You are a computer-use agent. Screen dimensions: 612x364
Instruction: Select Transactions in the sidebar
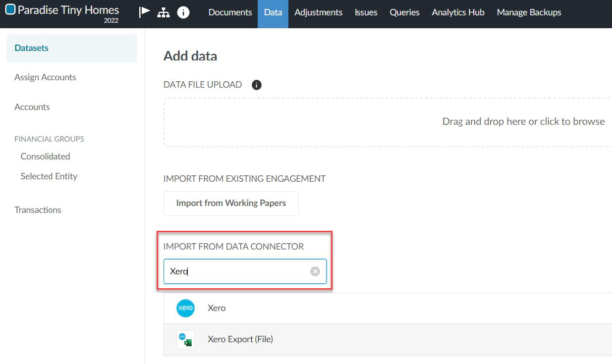tap(38, 209)
